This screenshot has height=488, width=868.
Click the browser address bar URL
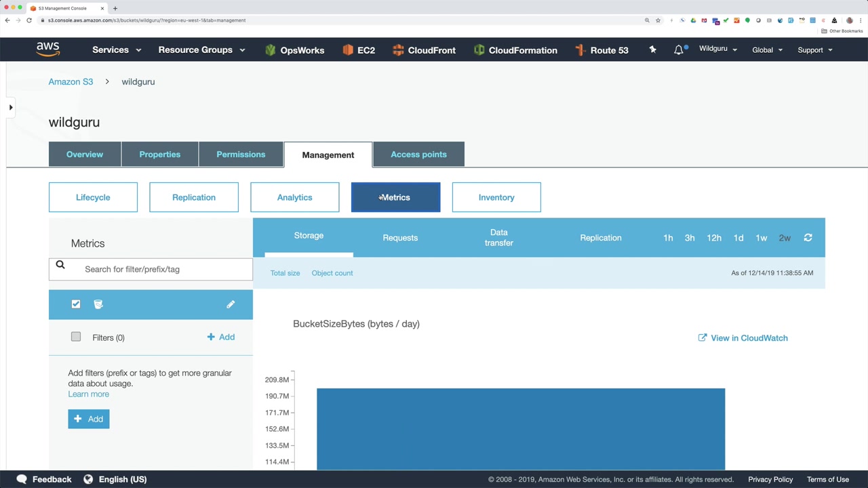tap(146, 20)
